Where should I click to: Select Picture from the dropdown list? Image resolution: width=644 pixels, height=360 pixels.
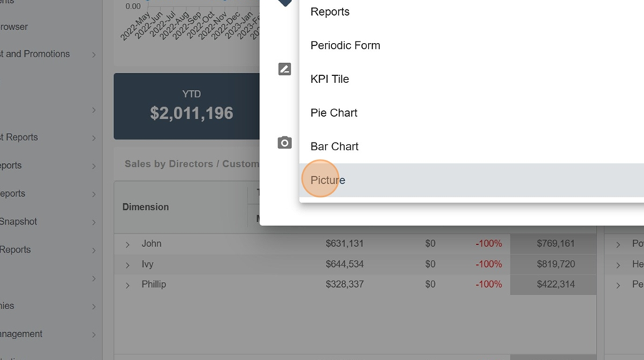pos(328,180)
